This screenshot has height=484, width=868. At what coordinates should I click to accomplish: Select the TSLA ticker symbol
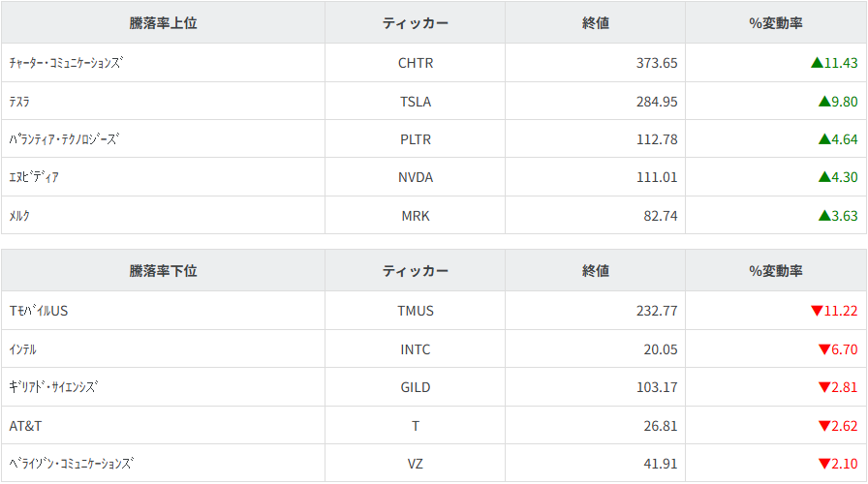tap(416, 101)
